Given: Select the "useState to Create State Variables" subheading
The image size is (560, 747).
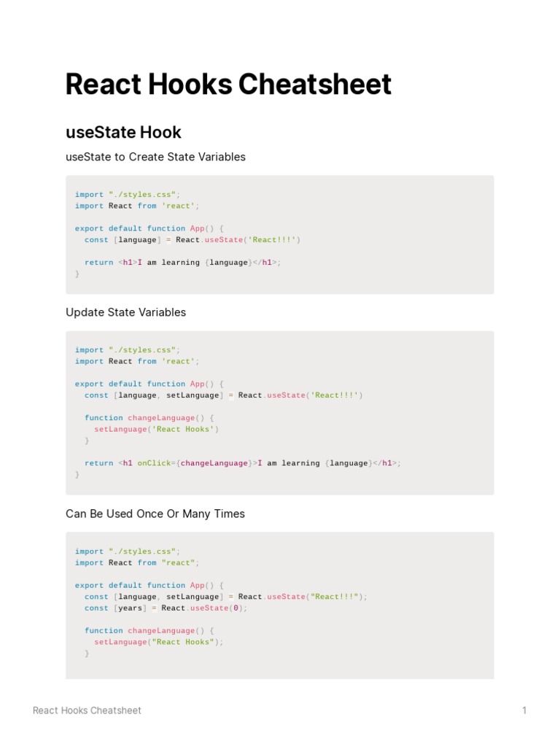Looking at the screenshot, I should (x=155, y=157).
